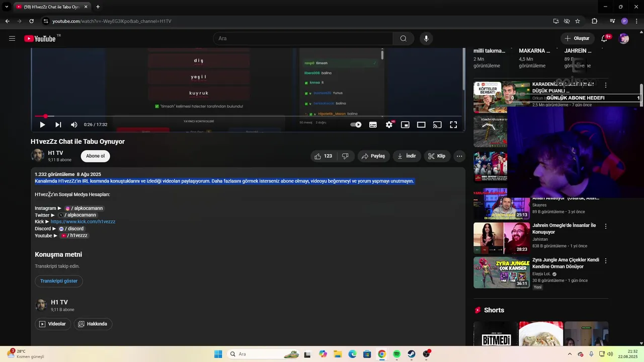Click the search magnifier button

pyautogui.click(x=404, y=39)
